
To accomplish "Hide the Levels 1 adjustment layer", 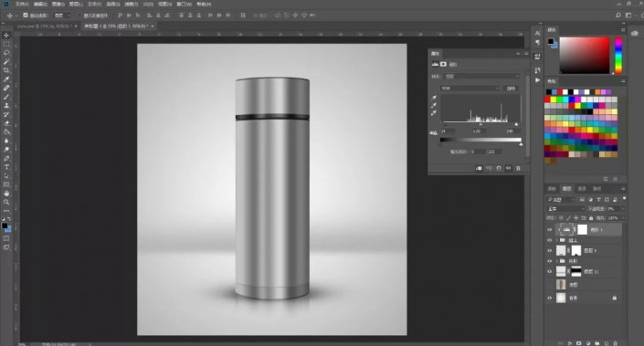I will tap(550, 230).
